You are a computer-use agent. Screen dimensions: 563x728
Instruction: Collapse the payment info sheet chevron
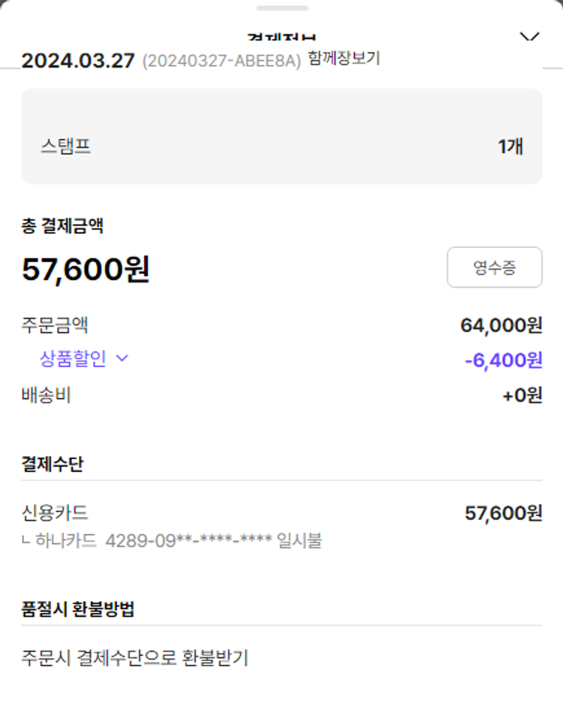(x=530, y=37)
